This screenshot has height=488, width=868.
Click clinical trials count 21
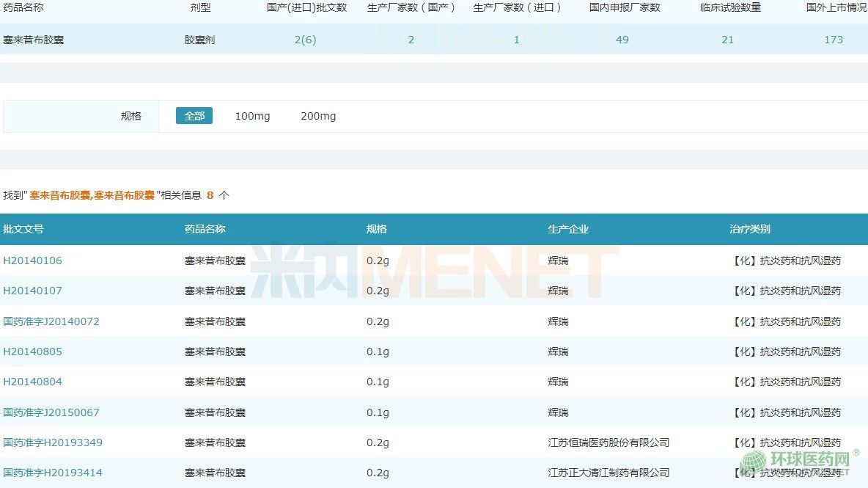pos(727,40)
